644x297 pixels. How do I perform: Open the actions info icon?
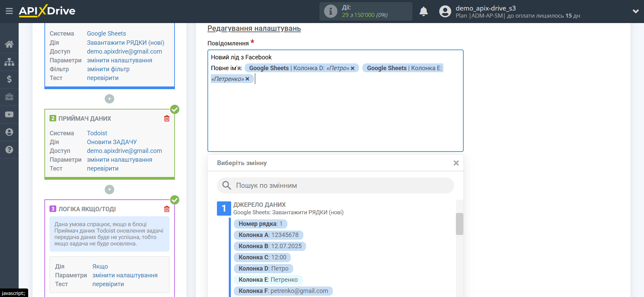[330, 11]
